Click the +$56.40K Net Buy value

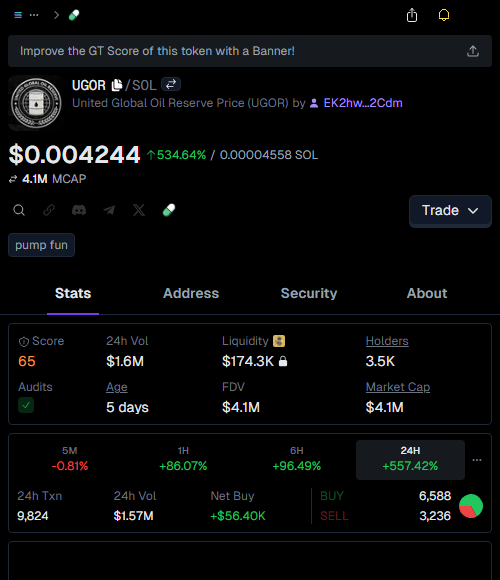(x=238, y=516)
